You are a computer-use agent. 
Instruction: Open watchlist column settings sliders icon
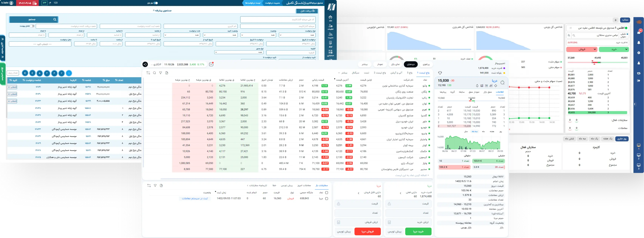[x=148, y=73]
